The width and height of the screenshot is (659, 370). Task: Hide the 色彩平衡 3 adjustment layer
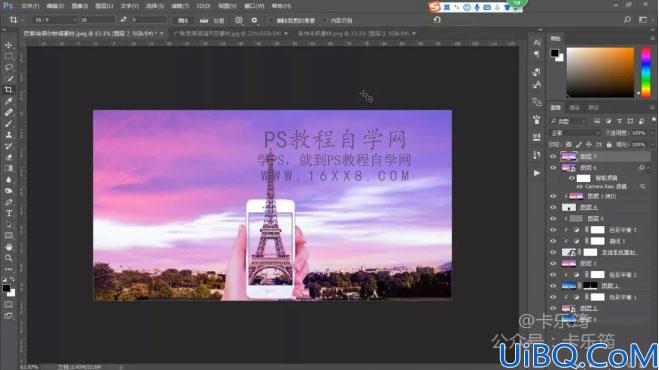(553, 230)
